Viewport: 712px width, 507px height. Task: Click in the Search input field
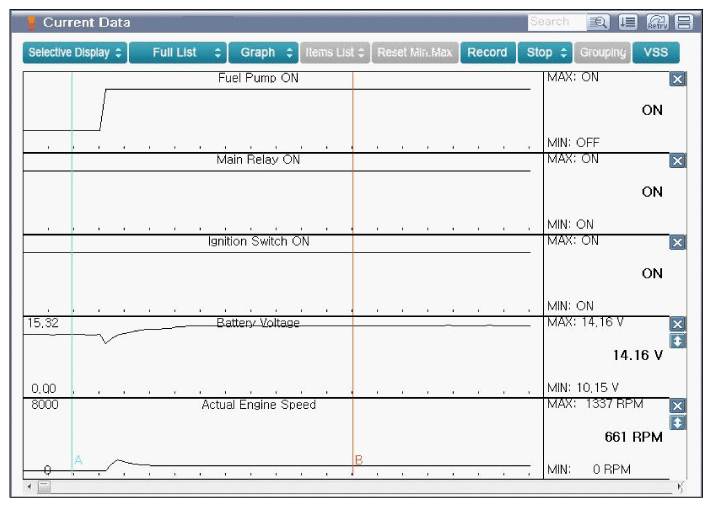click(557, 22)
